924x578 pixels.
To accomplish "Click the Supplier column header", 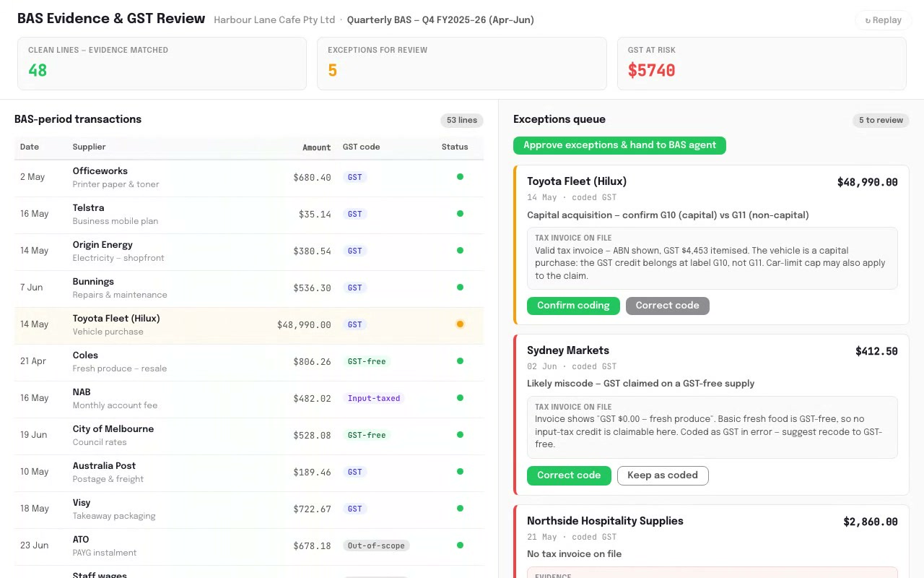I will (90, 147).
